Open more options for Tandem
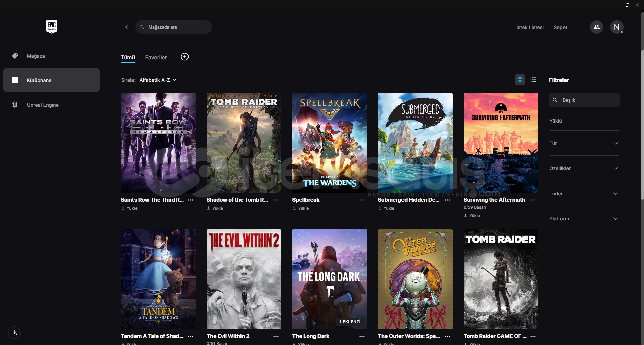This screenshot has width=644, height=345. pyautogui.click(x=191, y=336)
